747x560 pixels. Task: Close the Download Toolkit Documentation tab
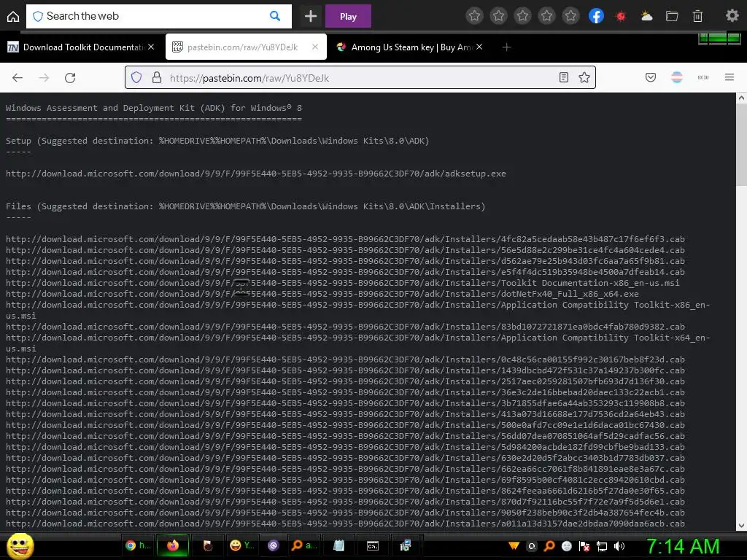click(x=150, y=47)
